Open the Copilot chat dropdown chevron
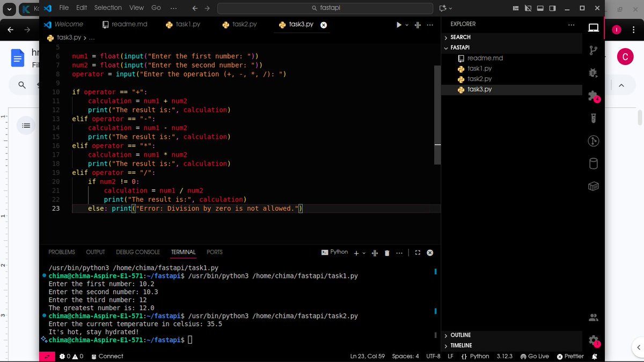 pos(450,8)
